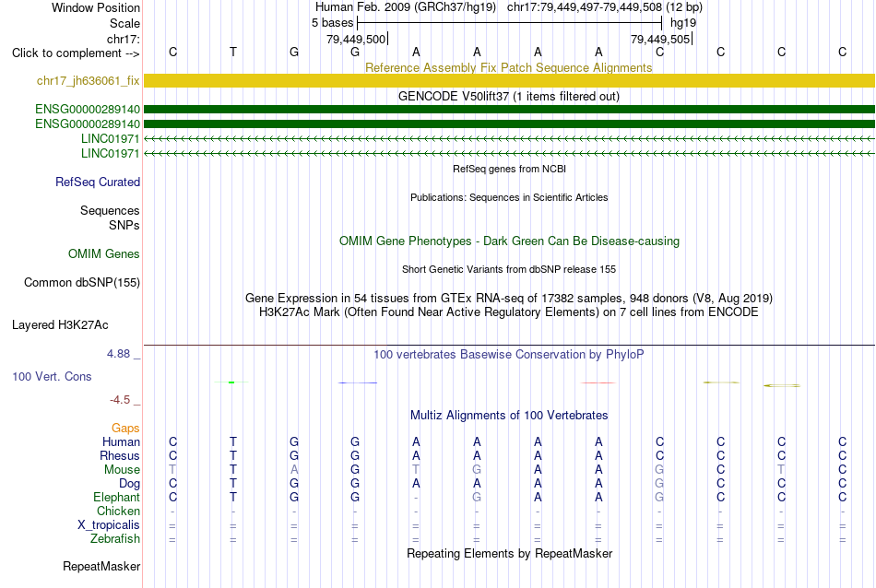Click the '5 bases' scale bar label

[x=332, y=23]
